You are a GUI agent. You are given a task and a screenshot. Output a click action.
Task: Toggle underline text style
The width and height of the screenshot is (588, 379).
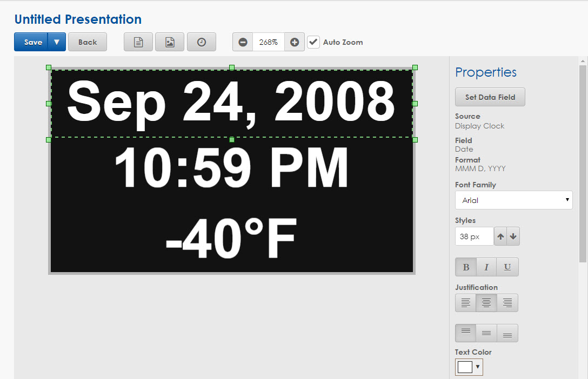point(507,267)
